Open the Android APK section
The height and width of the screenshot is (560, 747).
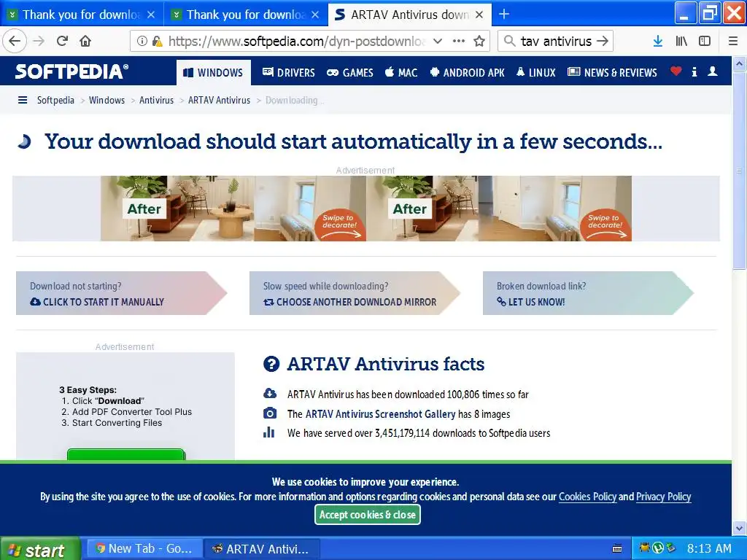[x=467, y=72]
